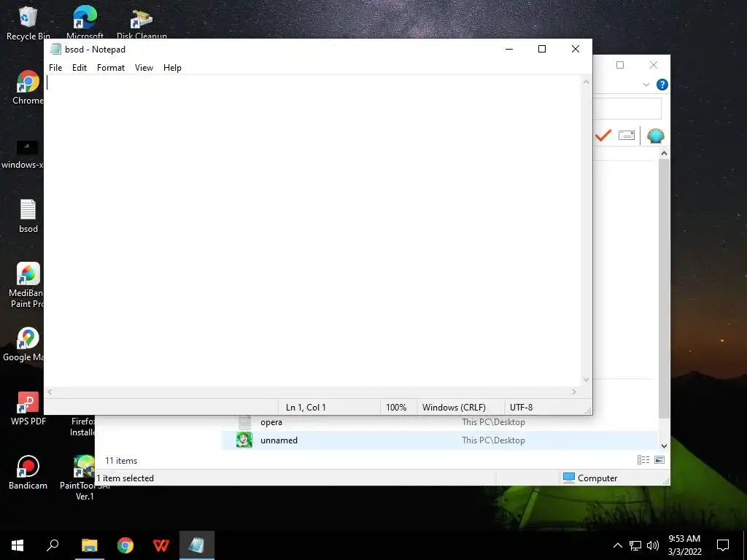Select the opera file in the background window

tap(271, 422)
